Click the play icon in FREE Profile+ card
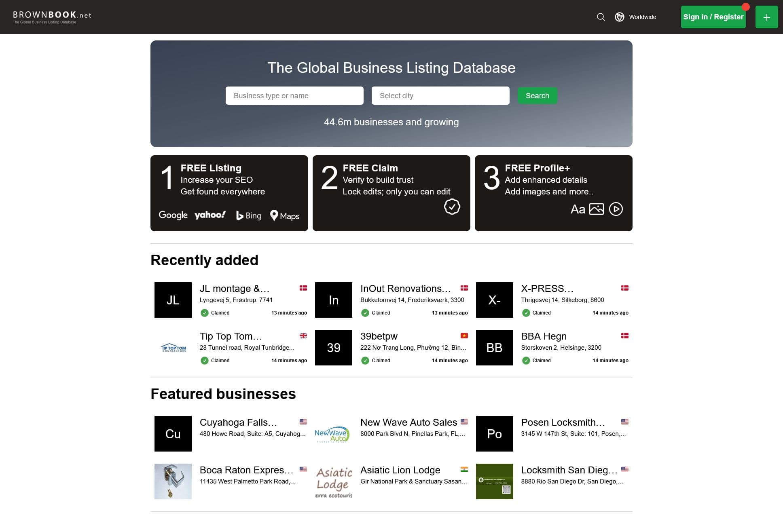 coord(616,209)
